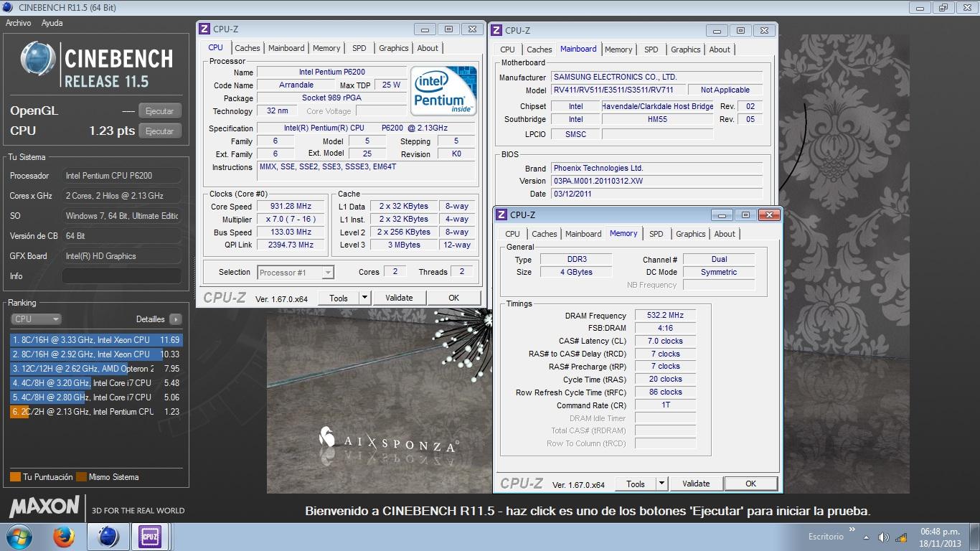The height and width of the screenshot is (551, 980).
Task: Click the brown Mismo Sistema swatch
Action: coord(81,477)
